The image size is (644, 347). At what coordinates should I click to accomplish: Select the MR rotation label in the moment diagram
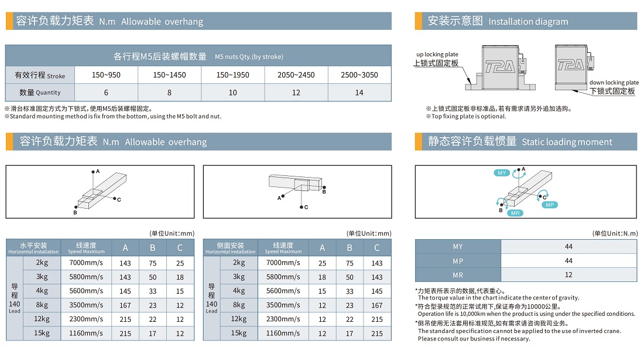pos(515,213)
